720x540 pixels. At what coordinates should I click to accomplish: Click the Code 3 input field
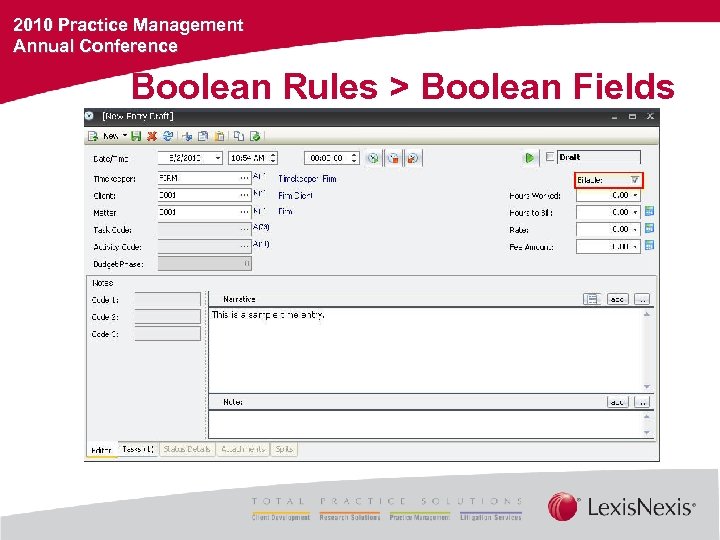tap(168, 333)
